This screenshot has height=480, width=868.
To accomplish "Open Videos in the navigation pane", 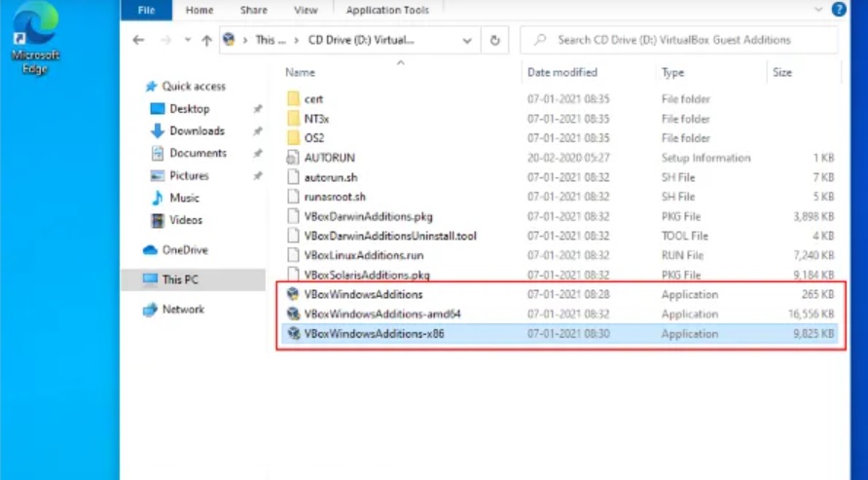I will pyautogui.click(x=186, y=220).
